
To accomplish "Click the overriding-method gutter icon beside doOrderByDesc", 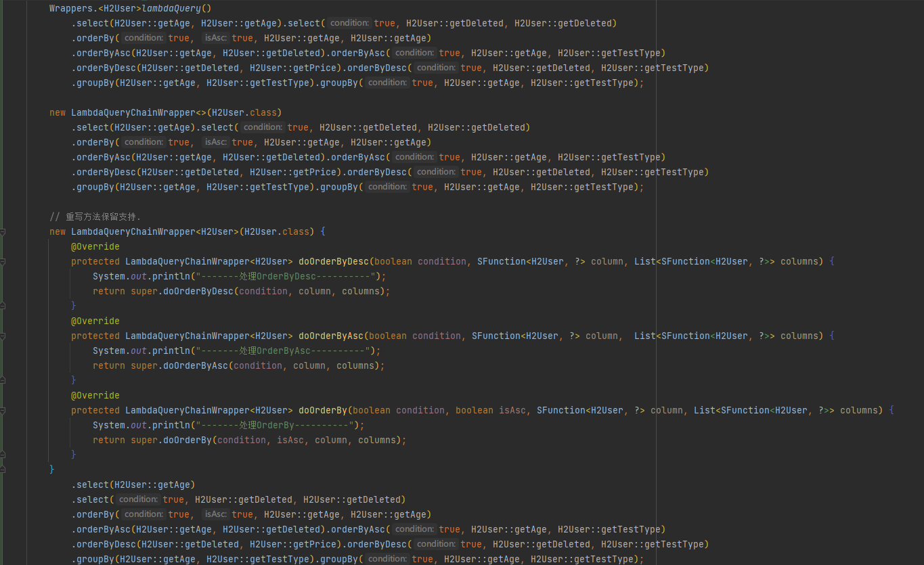I will 3,262.
